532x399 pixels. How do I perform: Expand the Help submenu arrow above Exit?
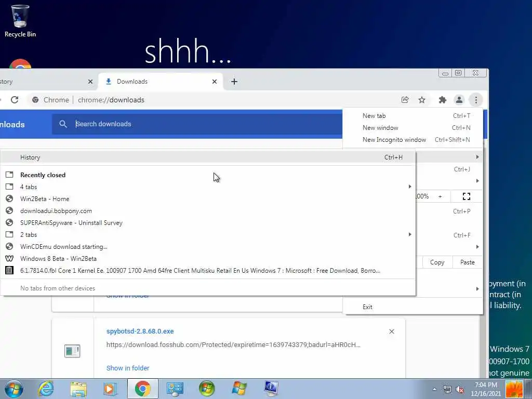click(477, 289)
